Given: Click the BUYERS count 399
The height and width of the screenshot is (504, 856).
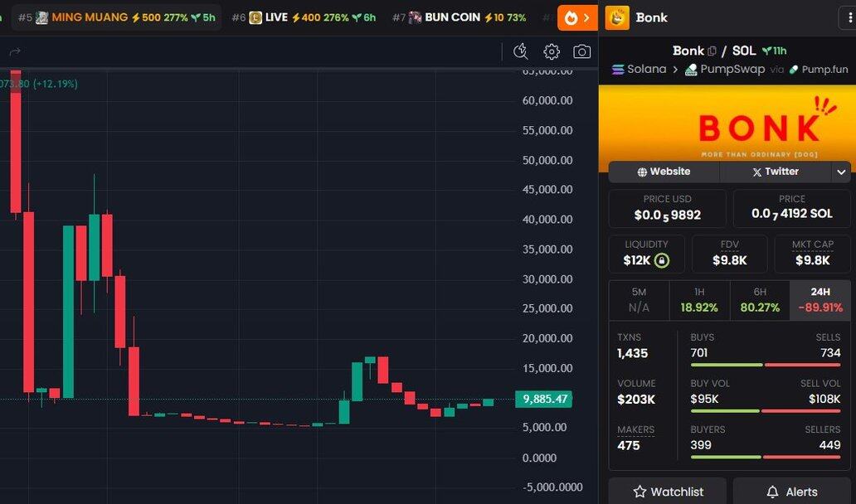Looking at the screenshot, I should pyautogui.click(x=701, y=445).
